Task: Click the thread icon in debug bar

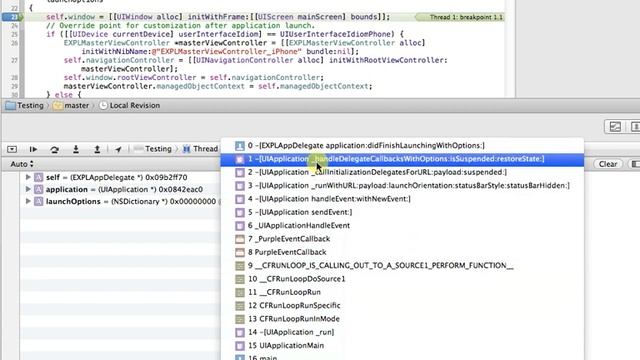Action: [187, 149]
